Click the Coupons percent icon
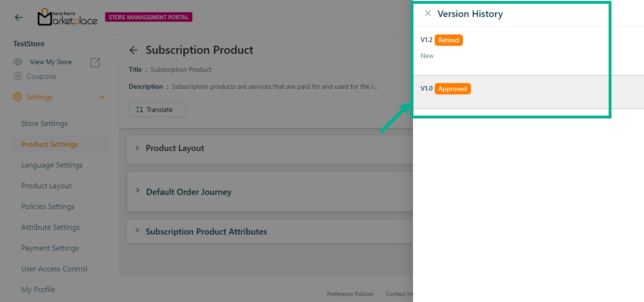Image resolution: width=644 pixels, height=302 pixels. click(x=18, y=76)
